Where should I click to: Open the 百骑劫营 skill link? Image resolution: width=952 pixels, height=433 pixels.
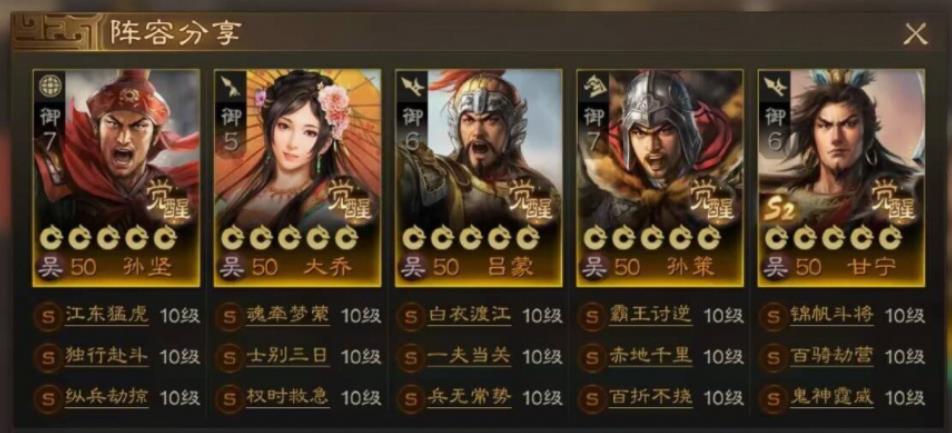pos(831,356)
